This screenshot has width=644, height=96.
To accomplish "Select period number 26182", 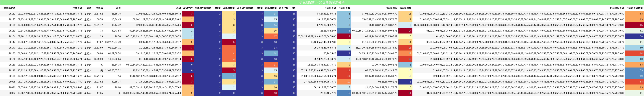I will click(12, 14).
